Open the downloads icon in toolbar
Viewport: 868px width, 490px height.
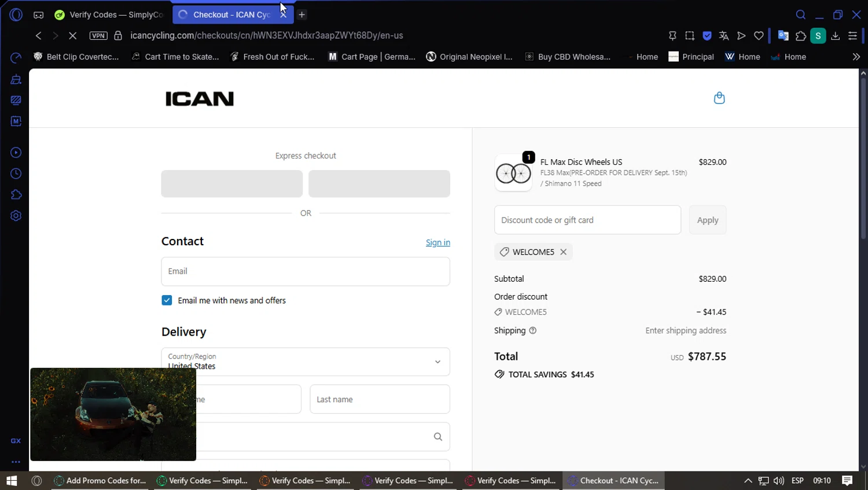tap(836, 36)
